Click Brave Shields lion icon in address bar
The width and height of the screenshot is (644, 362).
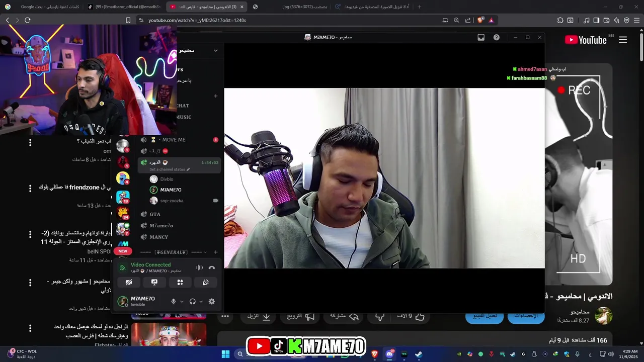(480, 20)
